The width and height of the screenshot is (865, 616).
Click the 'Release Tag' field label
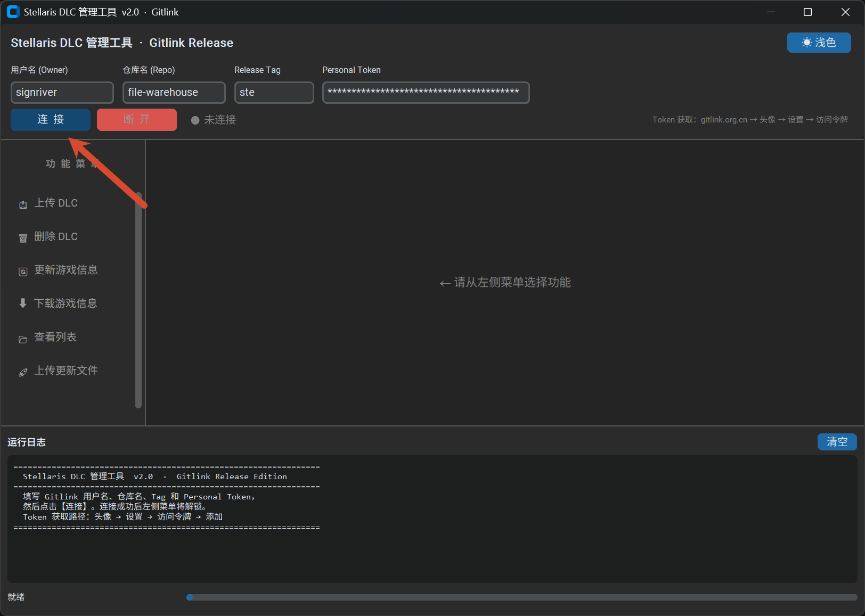point(257,70)
